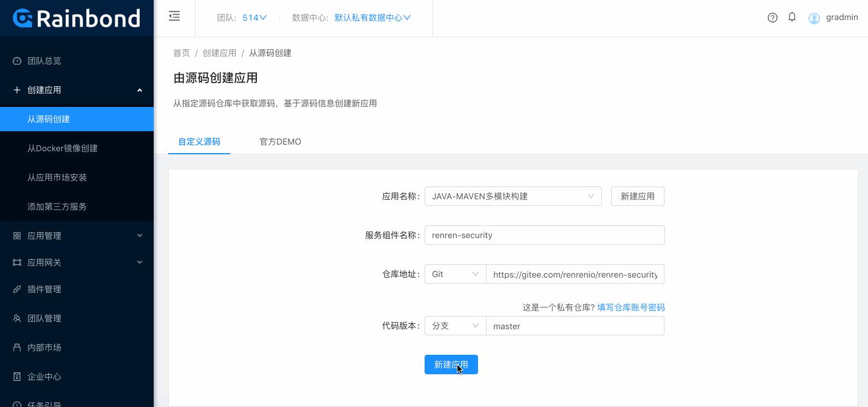
Task: Open the 应用名称 JAVA-MAVEN多模块构建 dropdown
Action: pos(513,196)
